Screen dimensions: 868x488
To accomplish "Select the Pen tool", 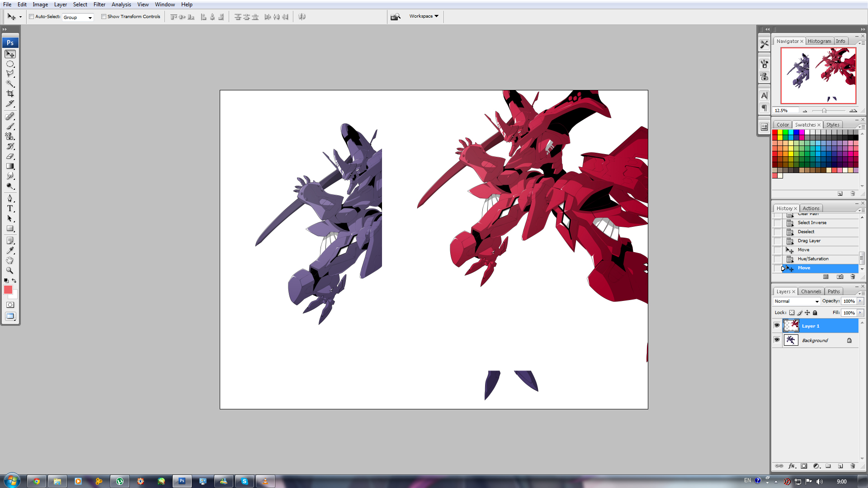I will 10,199.
